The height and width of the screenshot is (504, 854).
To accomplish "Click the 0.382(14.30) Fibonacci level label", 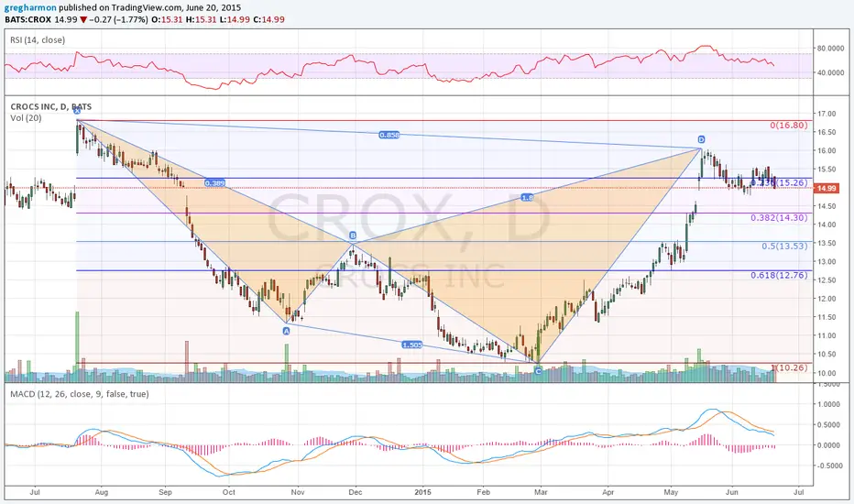I will click(780, 217).
